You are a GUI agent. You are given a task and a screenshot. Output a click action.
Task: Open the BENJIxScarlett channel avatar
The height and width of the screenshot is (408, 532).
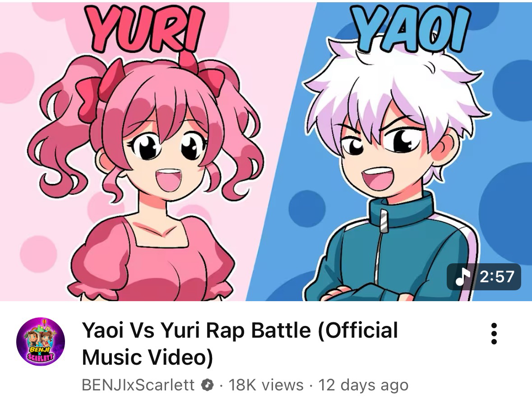pos(40,342)
